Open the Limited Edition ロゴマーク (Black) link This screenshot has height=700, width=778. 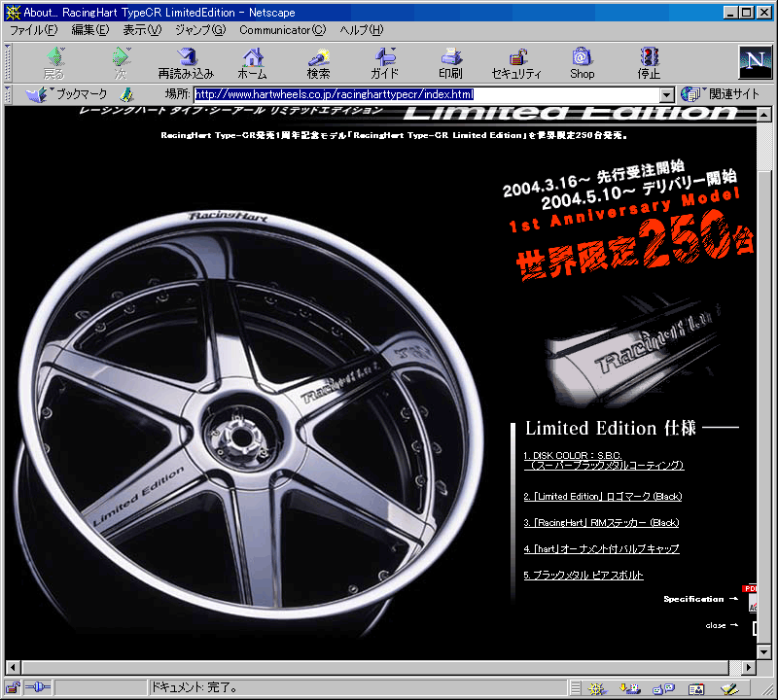click(x=603, y=496)
